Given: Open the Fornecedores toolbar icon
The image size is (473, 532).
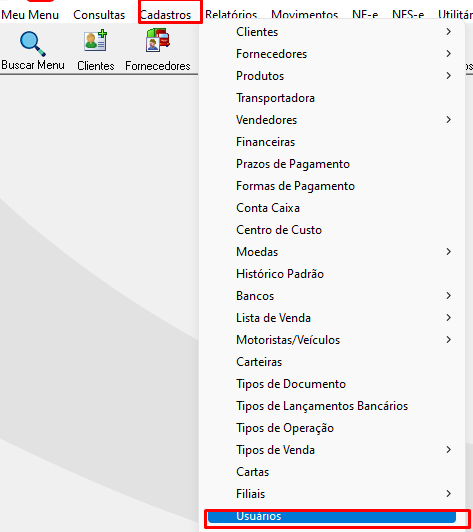Looking at the screenshot, I should coord(158,40).
